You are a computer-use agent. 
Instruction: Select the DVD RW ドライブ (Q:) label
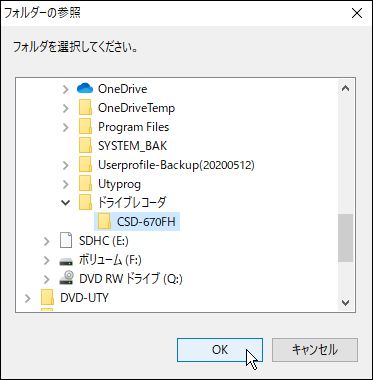click(x=131, y=279)
